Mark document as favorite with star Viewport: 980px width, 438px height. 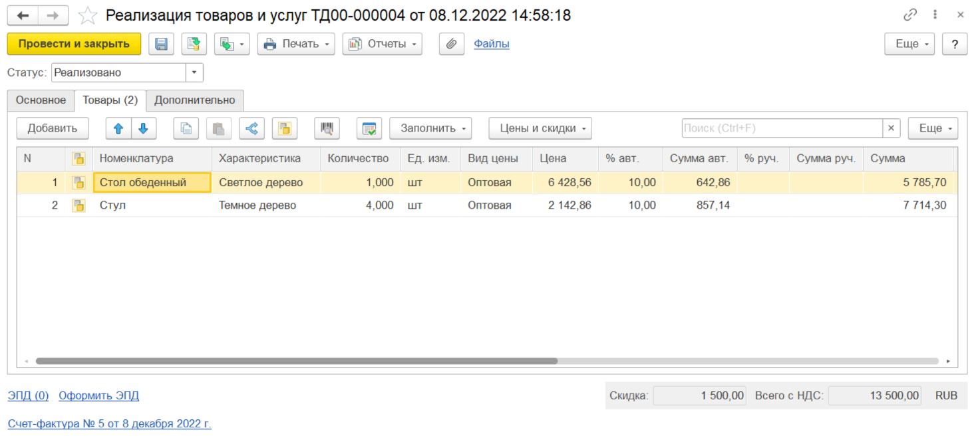[87, 15]
